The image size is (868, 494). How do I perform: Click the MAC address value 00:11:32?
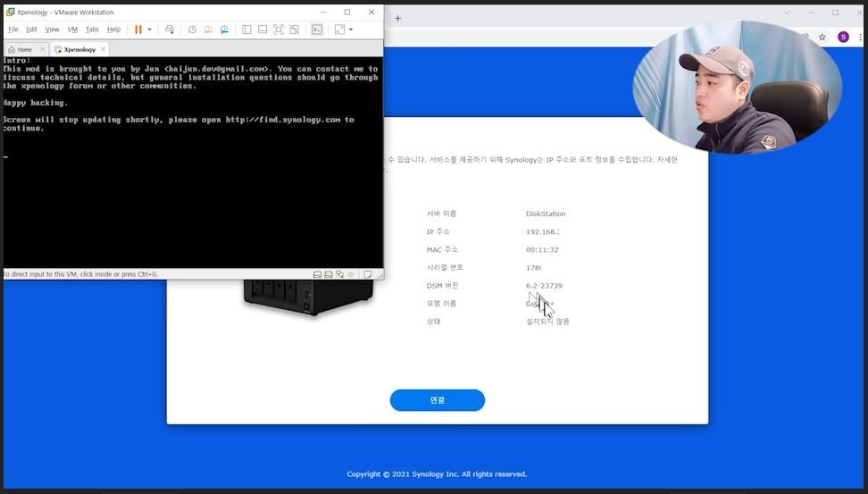coord(542,250)
